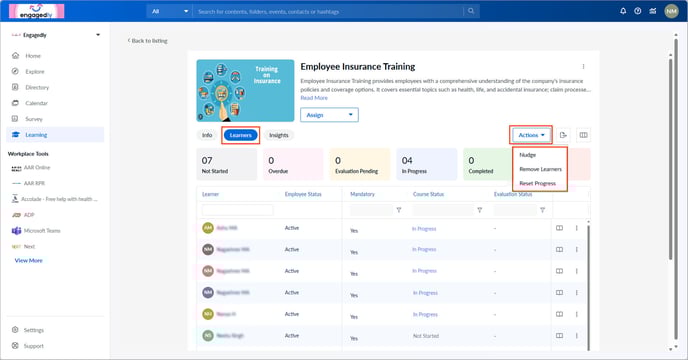Viewport: 688px width, 360px height.
Task: Switch to the Info tab
Action: [x=207, y=135]
